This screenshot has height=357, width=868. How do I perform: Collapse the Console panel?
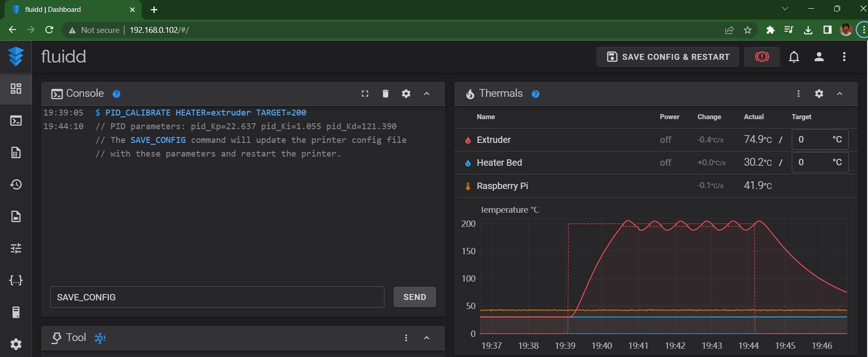[x=426, y=94]
